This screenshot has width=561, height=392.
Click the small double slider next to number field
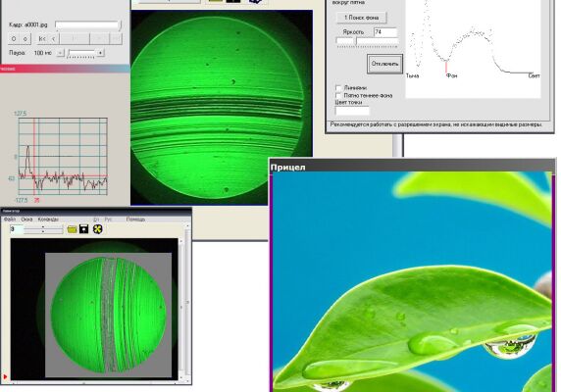point(43,229)
